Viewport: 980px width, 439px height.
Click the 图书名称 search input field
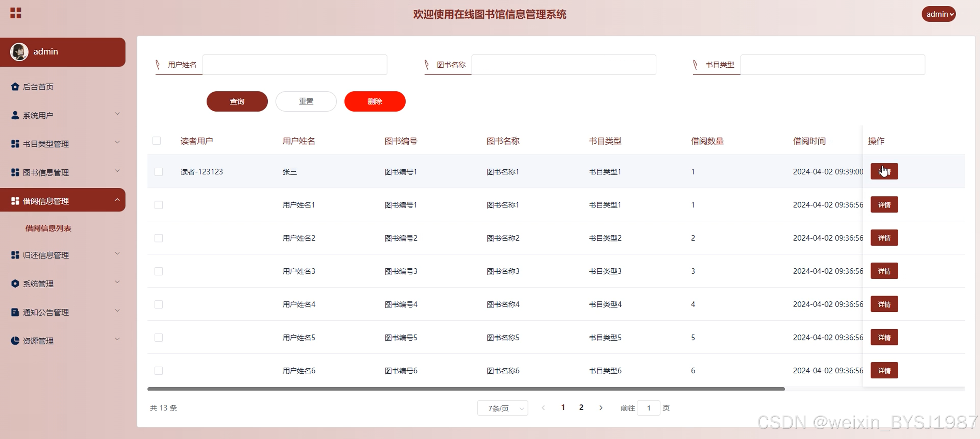(x=563, y=65)
